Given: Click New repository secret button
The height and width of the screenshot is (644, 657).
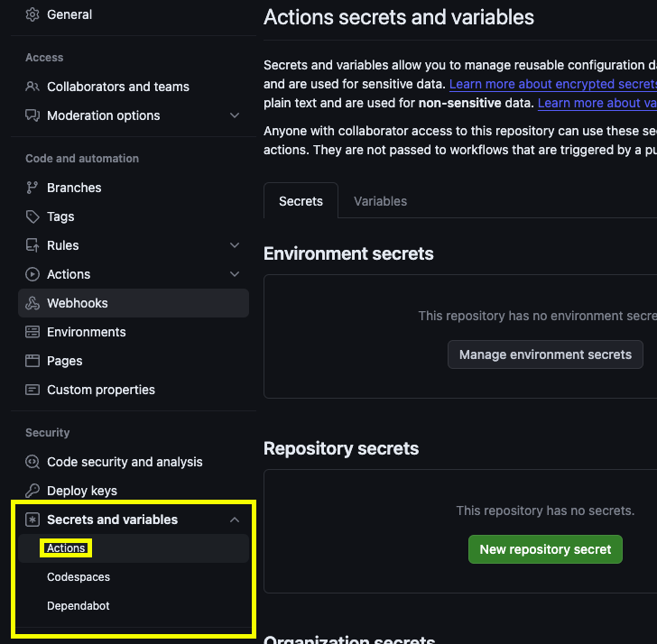Looking at the screenshot, I should (545, 549).
